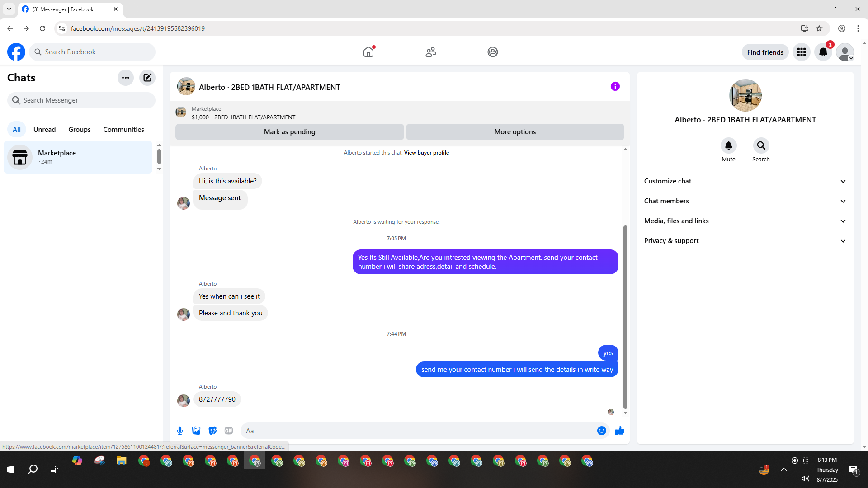The image size is (868, 488).
Task: Show hidden system tray icons
Action: pos(784,469)
